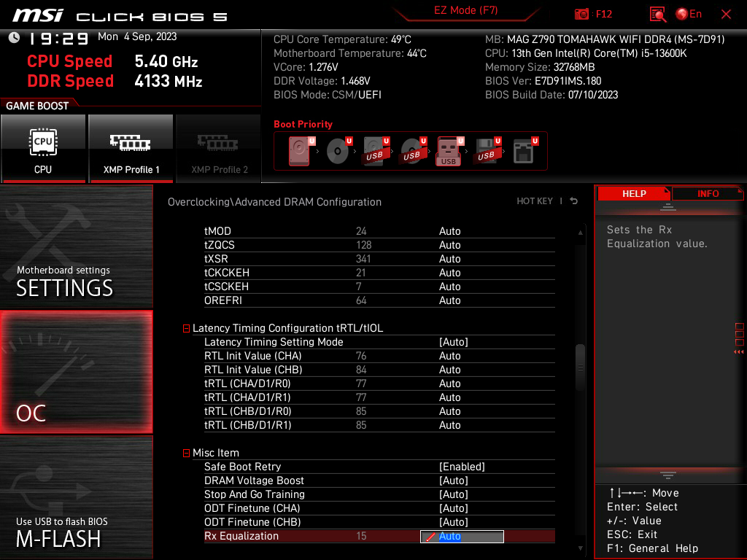
Task: Click the MSI logo
Action: pyautogui.click(x=38, y=15)
